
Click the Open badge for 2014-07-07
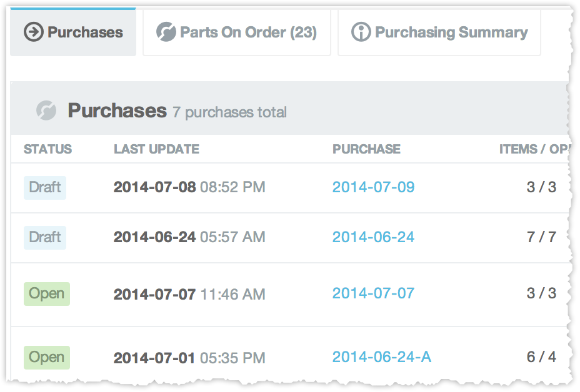(47, 294)
